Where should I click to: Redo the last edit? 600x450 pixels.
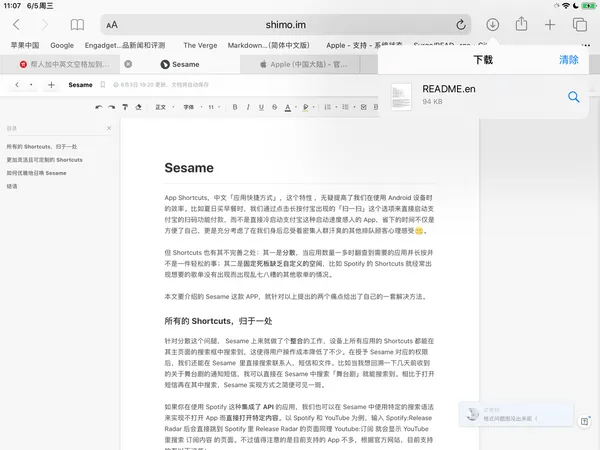(111, 107)
